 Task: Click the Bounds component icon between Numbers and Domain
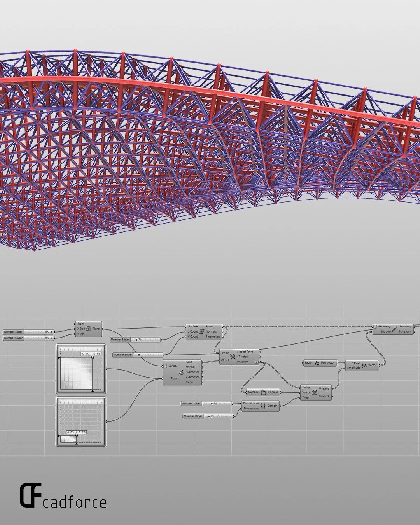264,391
